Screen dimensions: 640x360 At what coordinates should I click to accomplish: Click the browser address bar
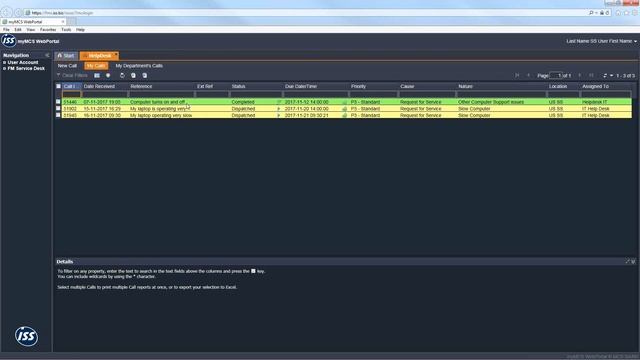click(x=306, y=13)
